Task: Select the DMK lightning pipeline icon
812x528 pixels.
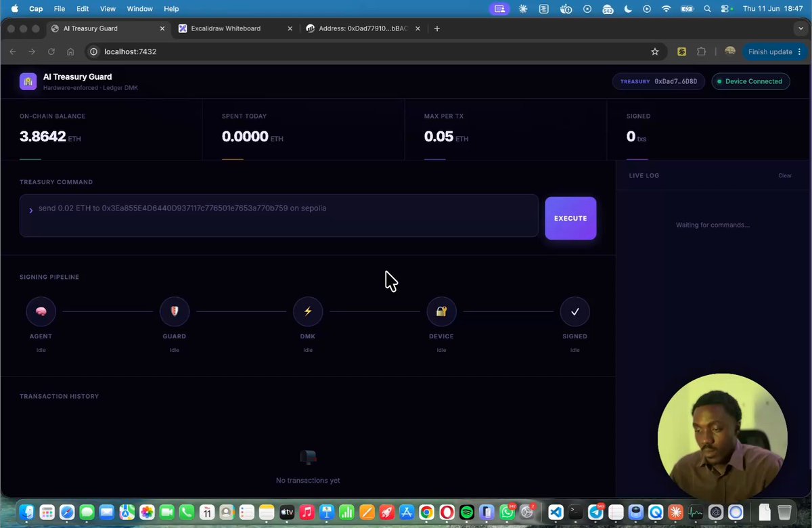Action: (308, 311)
